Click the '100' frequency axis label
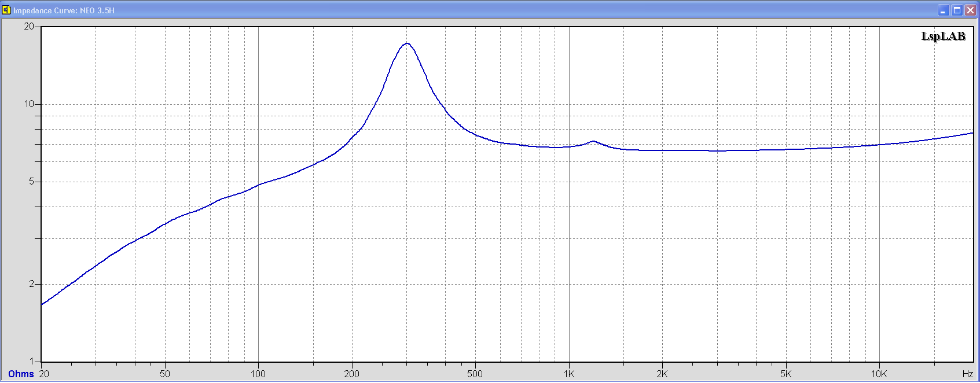This screenshot has height=383, width=980. [x=258, y=374]
